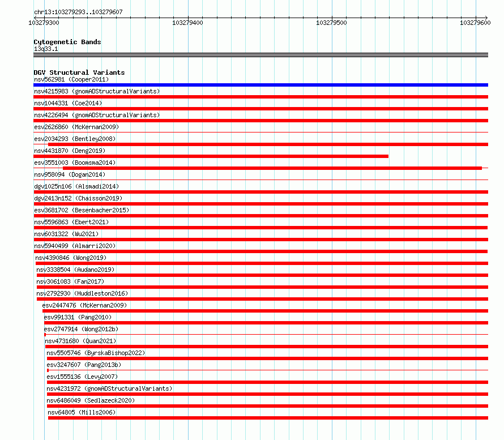The image size is (504, 440).
Task: Open nsv4731680 (Quan2021) entry
Action: point(80,341)
